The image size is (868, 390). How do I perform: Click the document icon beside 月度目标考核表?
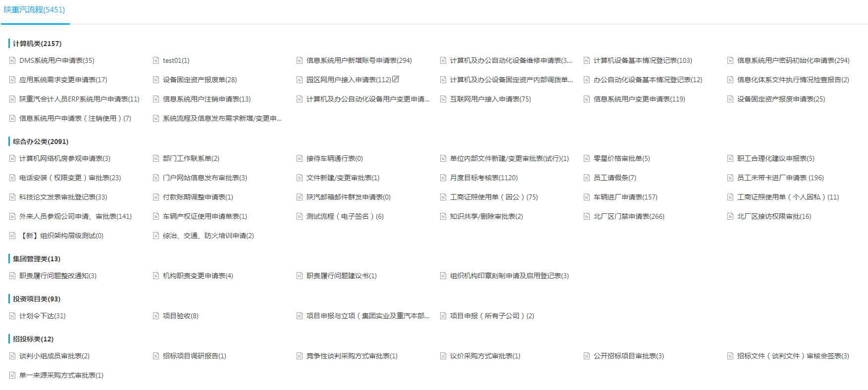click(x=443, y=178)
